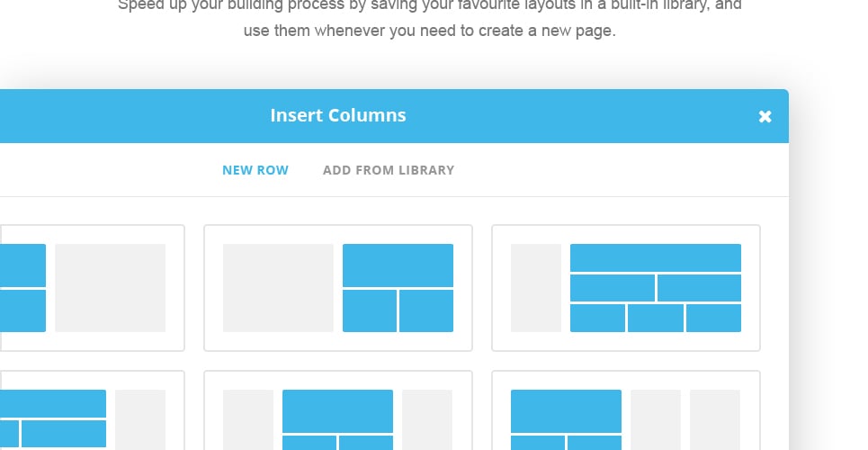Viewport: 868px width, 450px height.
Task: Close the Insert Columns dialog
Action: coord(765,116)
